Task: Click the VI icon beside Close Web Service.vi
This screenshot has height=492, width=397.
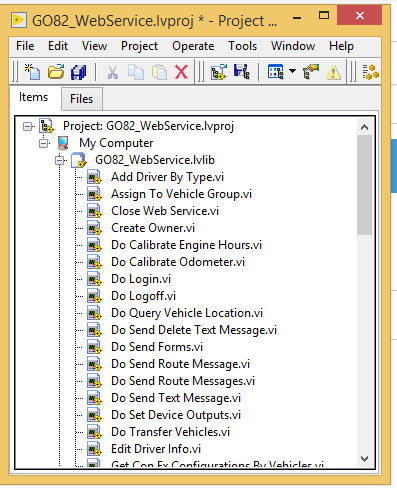Action: pyautogui.click(x=94, y=211)
